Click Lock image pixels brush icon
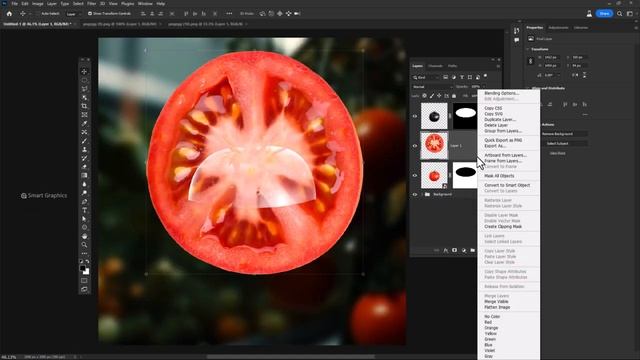 (x=432, y=96)
